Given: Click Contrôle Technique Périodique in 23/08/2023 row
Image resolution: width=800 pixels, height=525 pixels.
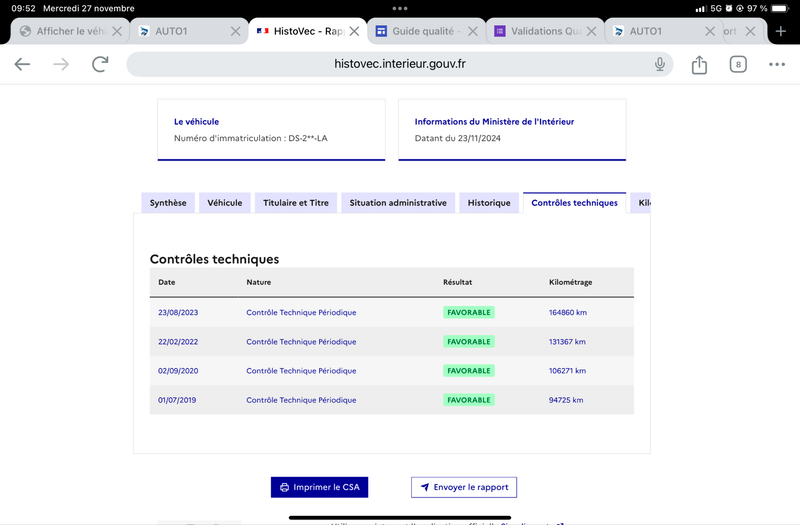Looking at the screenshot, I should [x=301, y=312].
